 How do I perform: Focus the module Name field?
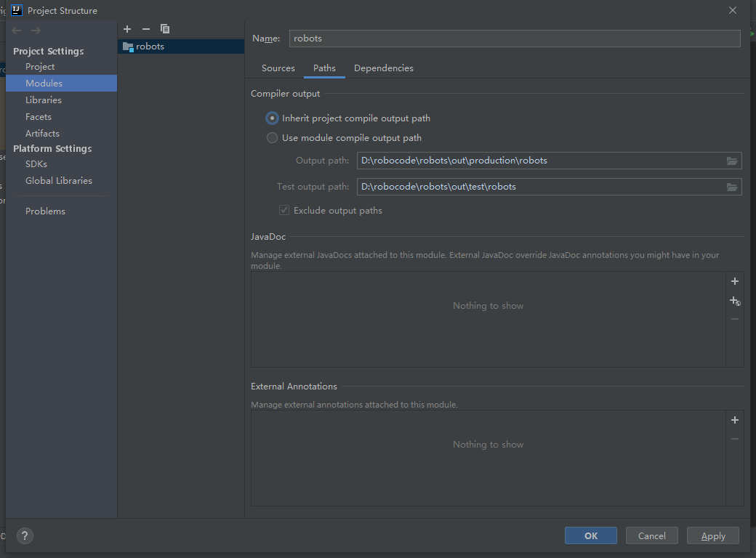coord(515,39)
